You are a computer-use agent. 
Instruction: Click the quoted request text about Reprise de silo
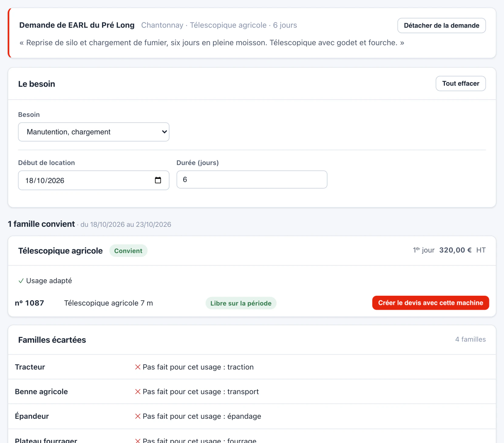[x=212, y=43]
